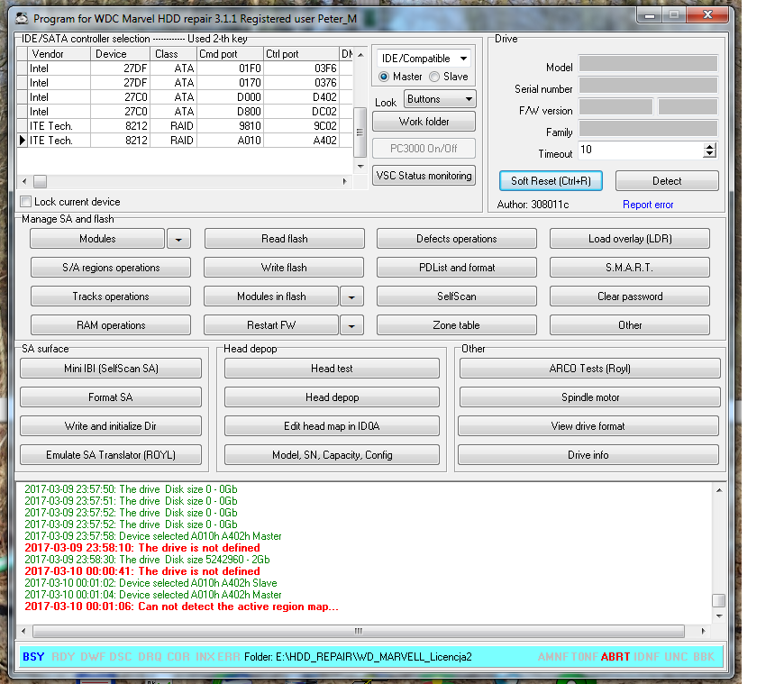Viewport: 784px width, 684px height.
Task: Open the Zone table button
Action: 457,325
